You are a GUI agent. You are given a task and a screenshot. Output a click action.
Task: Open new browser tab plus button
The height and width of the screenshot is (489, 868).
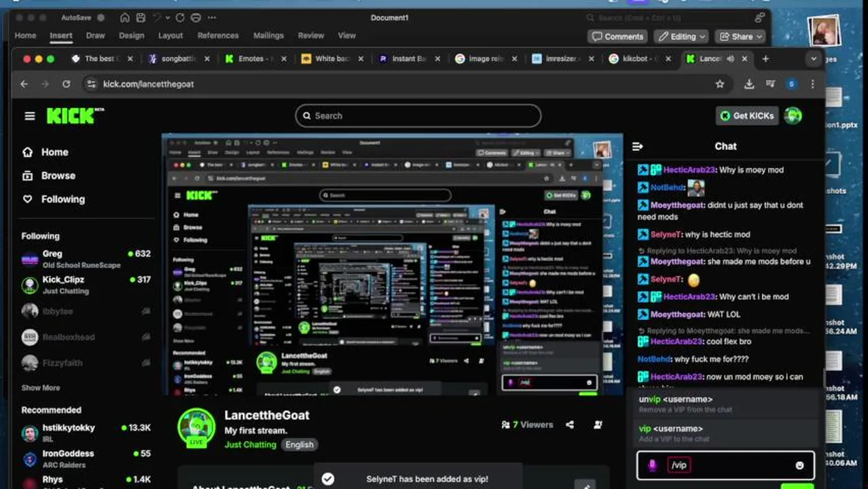point(765,59)
